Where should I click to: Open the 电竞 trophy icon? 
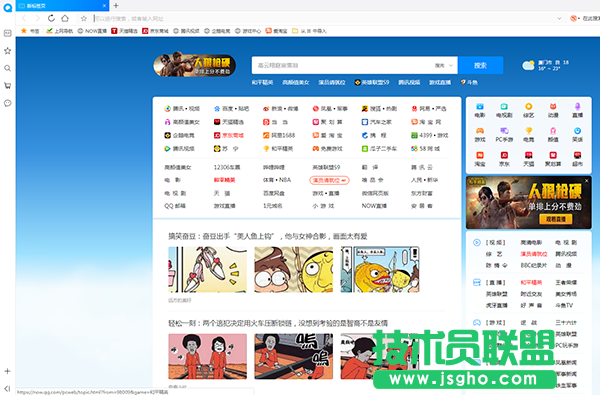528,135
